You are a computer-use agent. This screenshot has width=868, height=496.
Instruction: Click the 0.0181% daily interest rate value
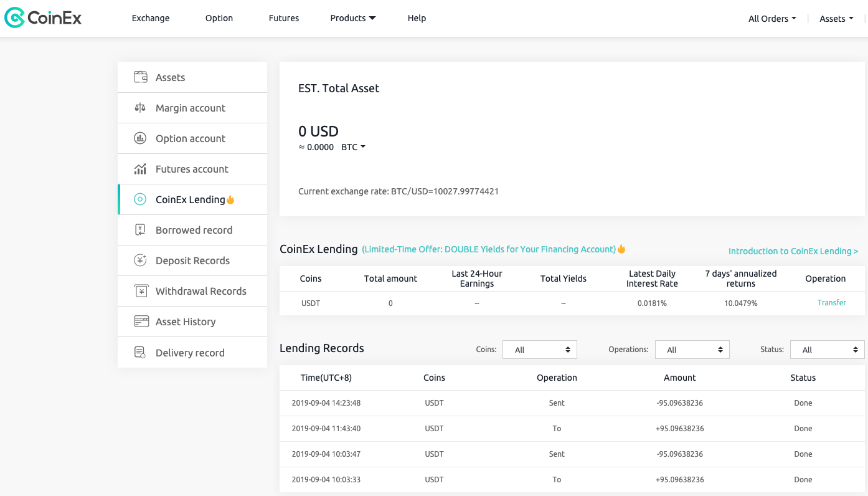click(x=652, y=303)
